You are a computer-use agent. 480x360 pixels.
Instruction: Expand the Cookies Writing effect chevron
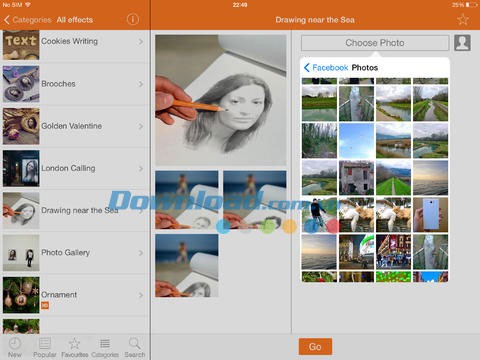click(x=141, y=42)
